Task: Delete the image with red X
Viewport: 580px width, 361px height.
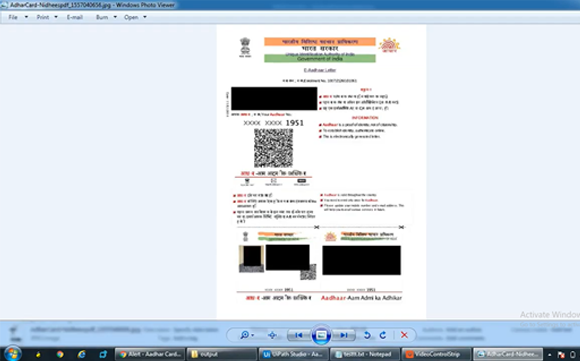Action: tap(404, 335)
